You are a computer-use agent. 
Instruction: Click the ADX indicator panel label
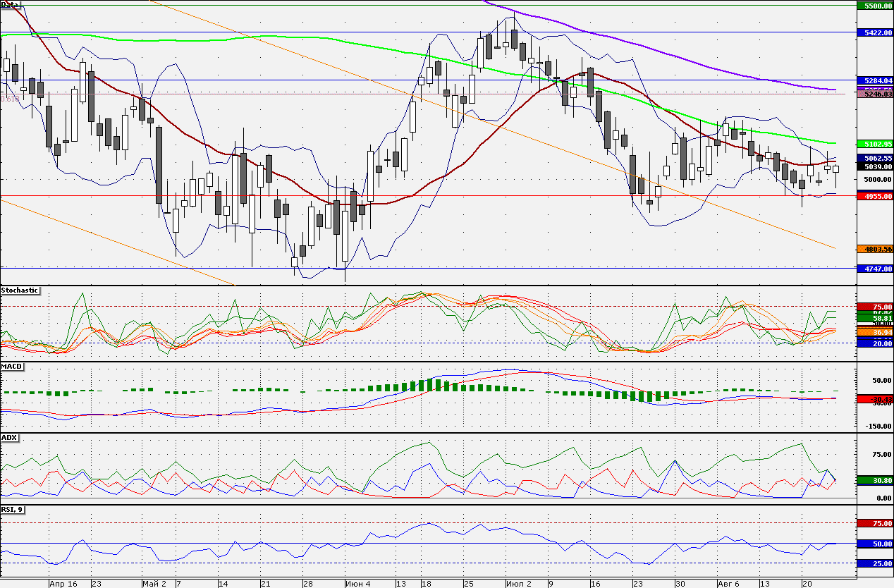(9, 438)
